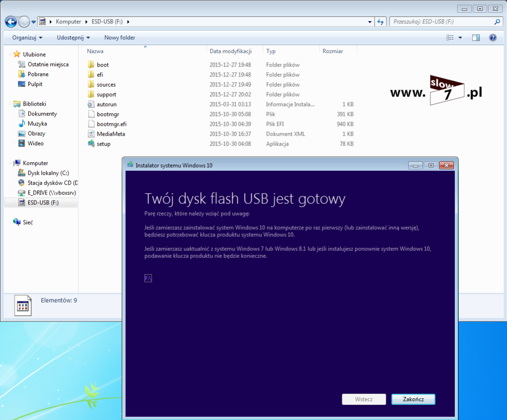Image resolution: width=507 pixels, height=420 pixels.
Task: Select the bootmgr file icon
Action: [x=91, y=114]
